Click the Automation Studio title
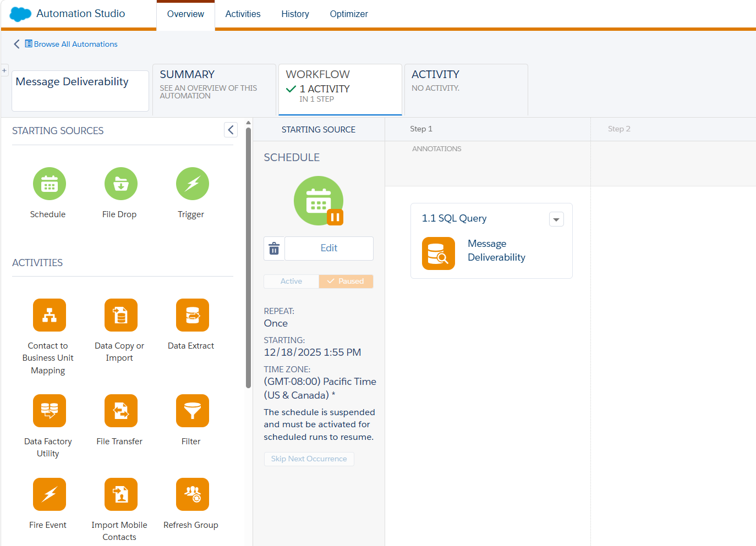This screenshot has width=756, height=546. 81,14
